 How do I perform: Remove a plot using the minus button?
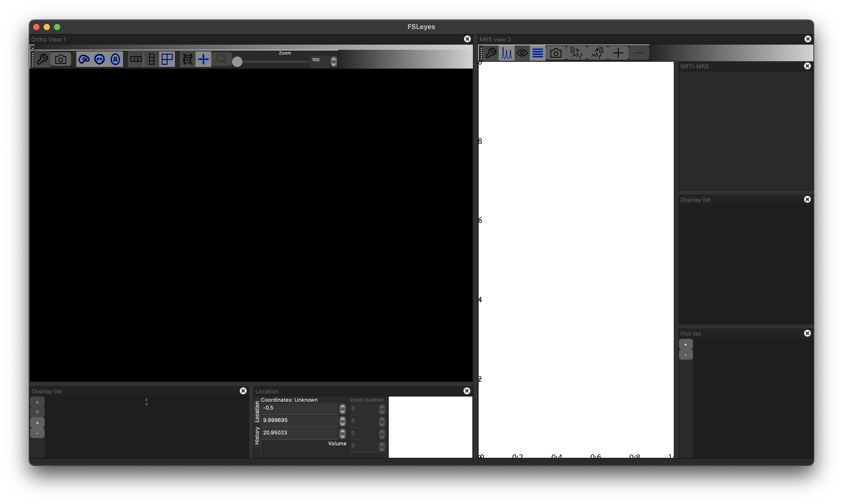[686, 355]
